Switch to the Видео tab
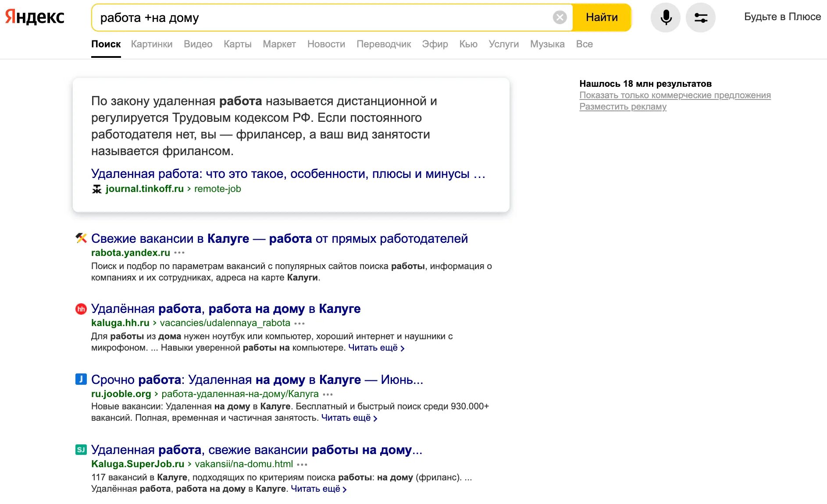The height and width of the screenshot is (504, 827). coord(198,44)
